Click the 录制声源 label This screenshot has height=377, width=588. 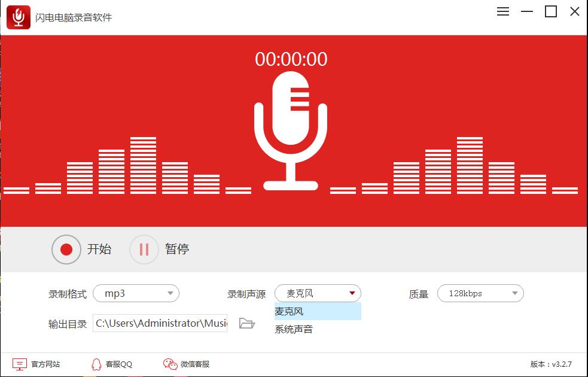click(246, 294)
